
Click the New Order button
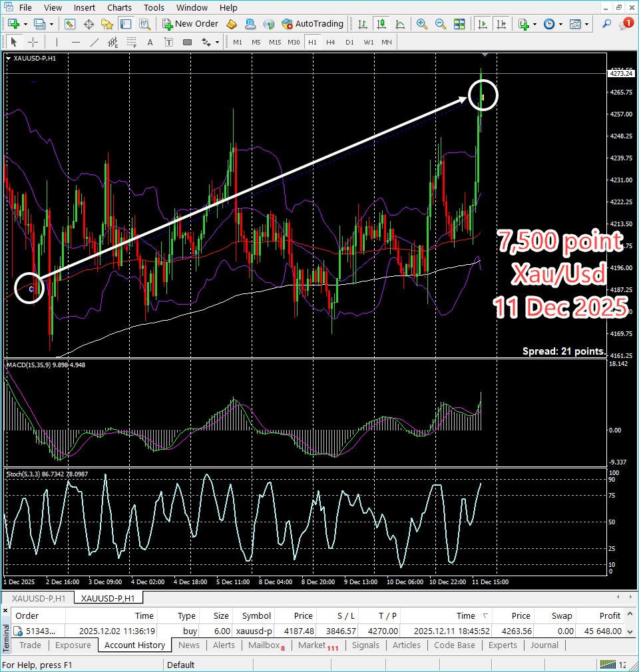coord(190,24)
